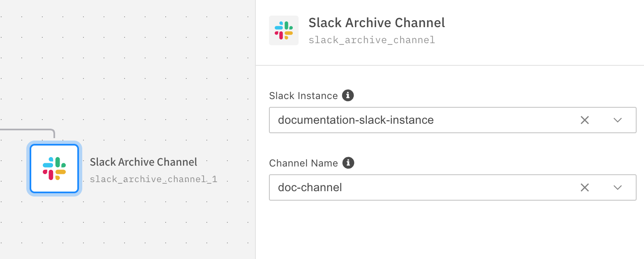The height and width of the screenshot is (259, 644).
Task: Select the Slack node icon on canvas
Action: pos(54,169)
